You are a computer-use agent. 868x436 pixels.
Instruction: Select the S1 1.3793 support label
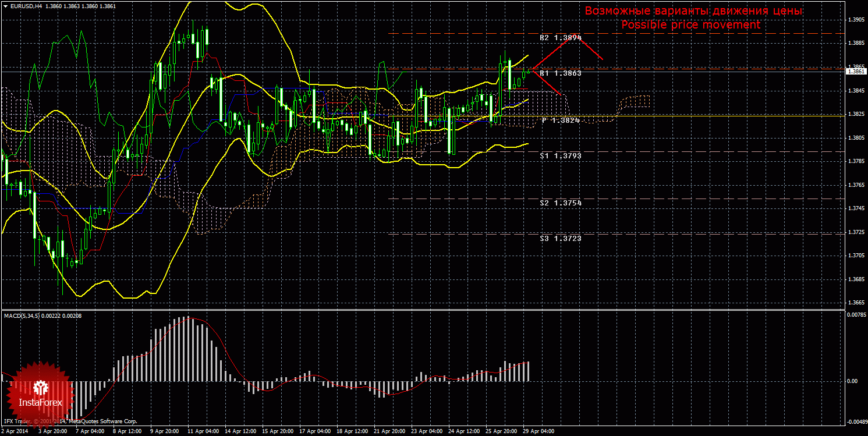(560, 156)
